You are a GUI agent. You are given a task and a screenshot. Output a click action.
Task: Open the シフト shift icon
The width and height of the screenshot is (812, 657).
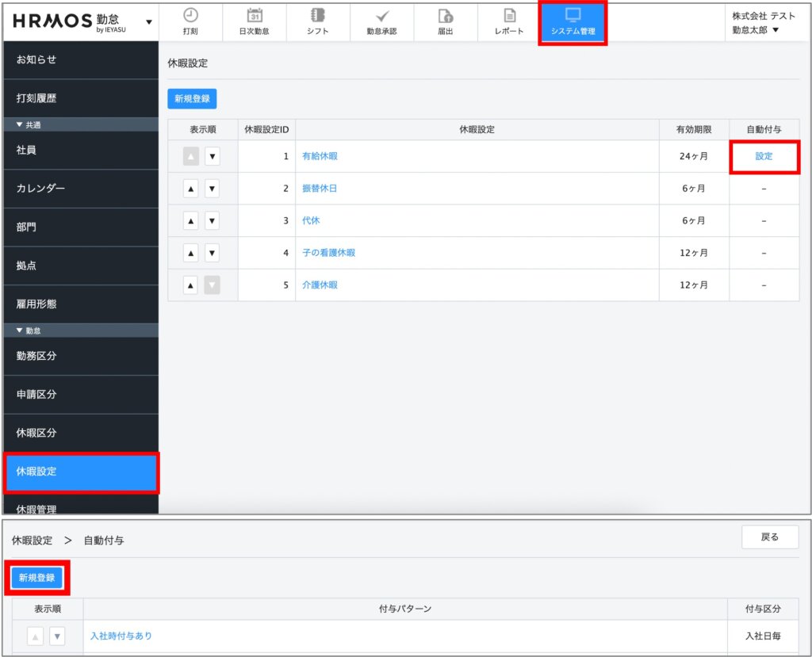318,16
